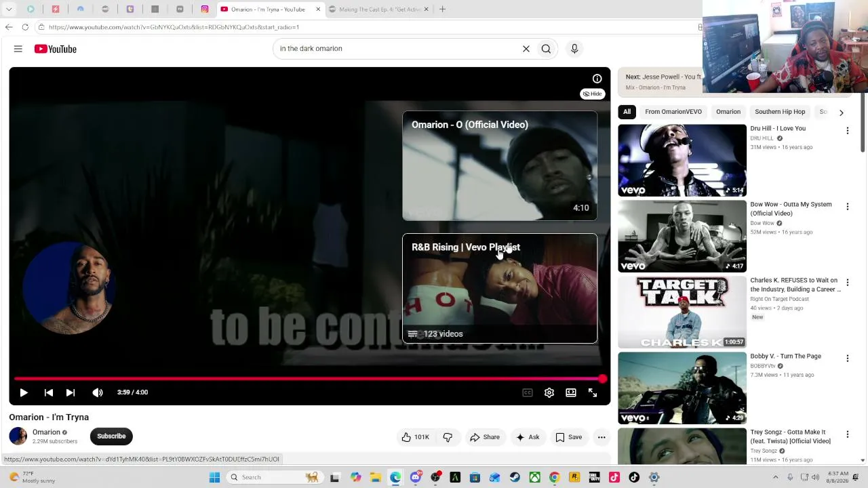Hide the end screen cards
This screenshot has height=488, width=868.
pyautogui.click(x=593, y=94)
